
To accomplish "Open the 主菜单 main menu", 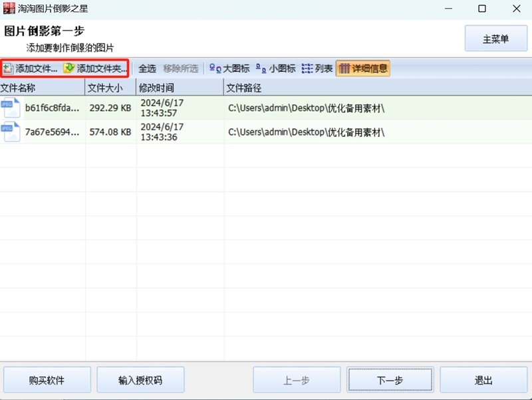I will coord(495,39).
